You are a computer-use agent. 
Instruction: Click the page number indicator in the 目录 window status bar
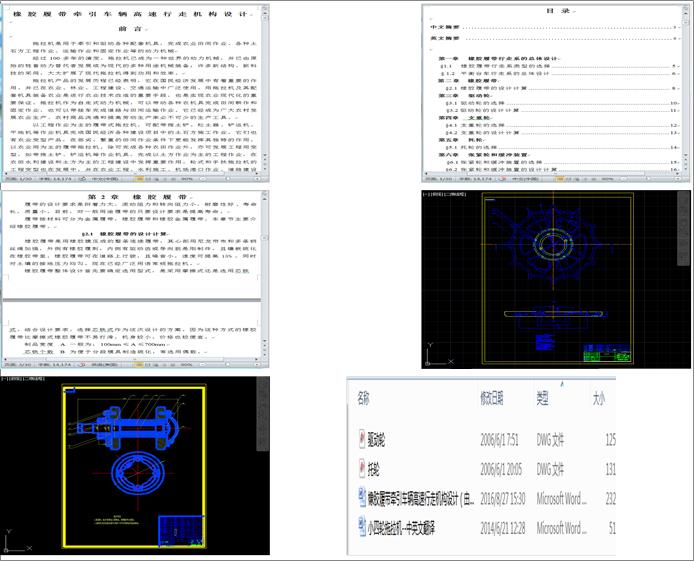click(439, 179)
